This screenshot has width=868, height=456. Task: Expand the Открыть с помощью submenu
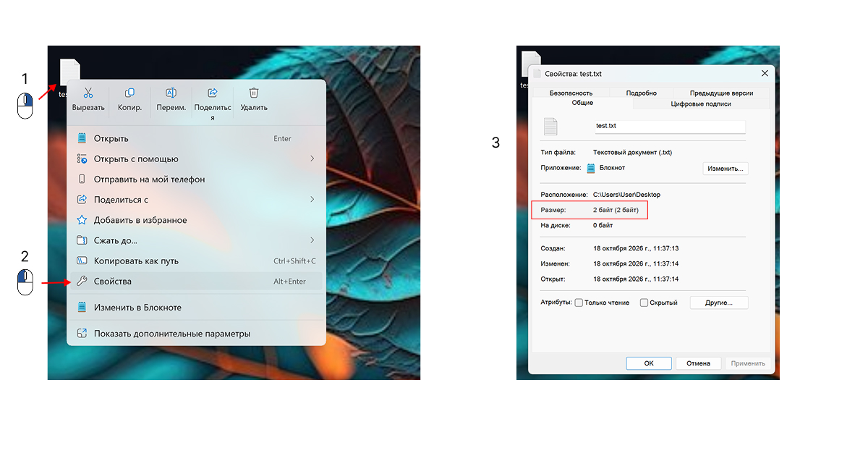click(196, 159)
